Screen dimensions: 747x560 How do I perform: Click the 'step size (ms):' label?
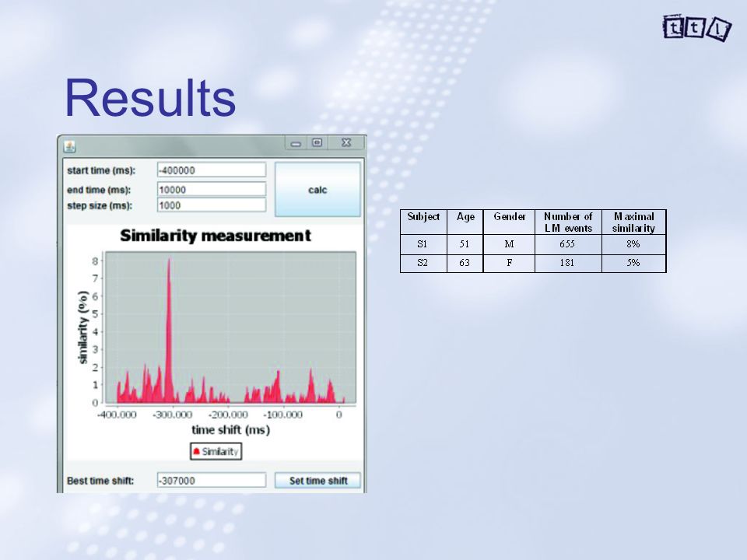100,205
